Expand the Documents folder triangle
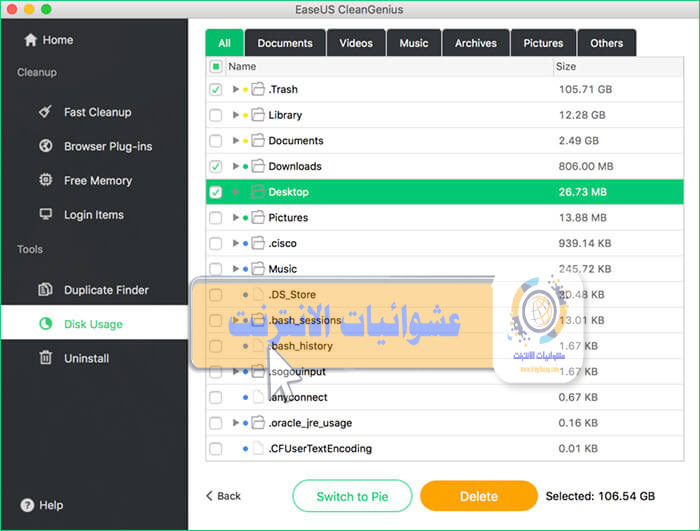This screenshot has height=531, width=700. pos(236,140)
